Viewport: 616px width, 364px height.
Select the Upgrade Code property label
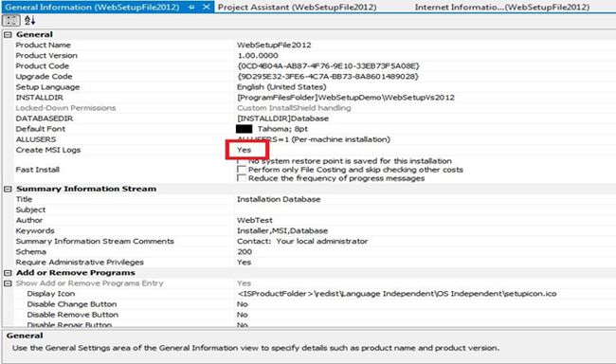44,76
